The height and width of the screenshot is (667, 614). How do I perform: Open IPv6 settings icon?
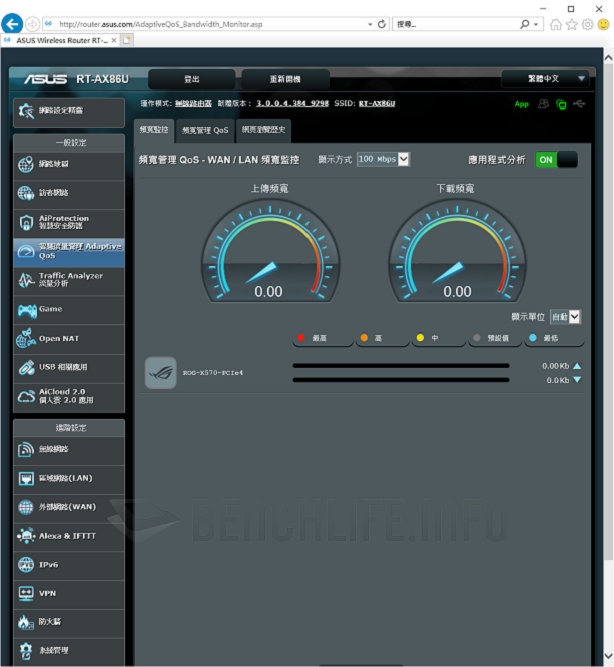pyautogui.click(x=26, y=565)
